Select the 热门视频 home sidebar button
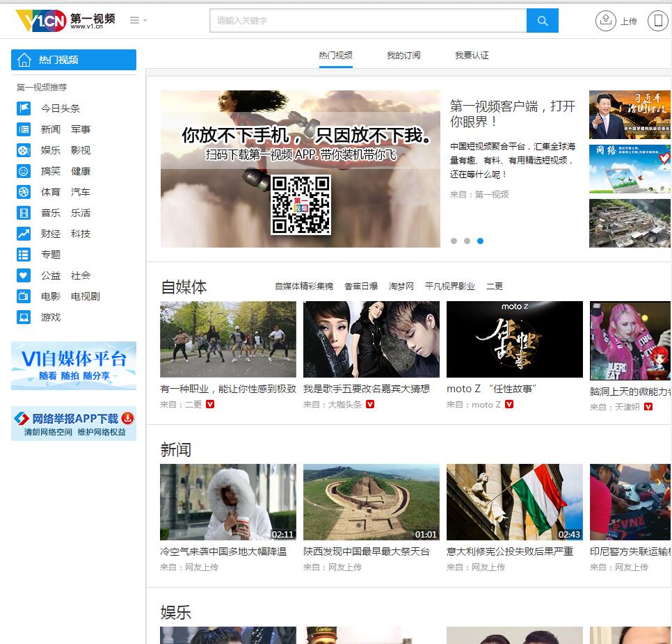 [x=74, y=60]
